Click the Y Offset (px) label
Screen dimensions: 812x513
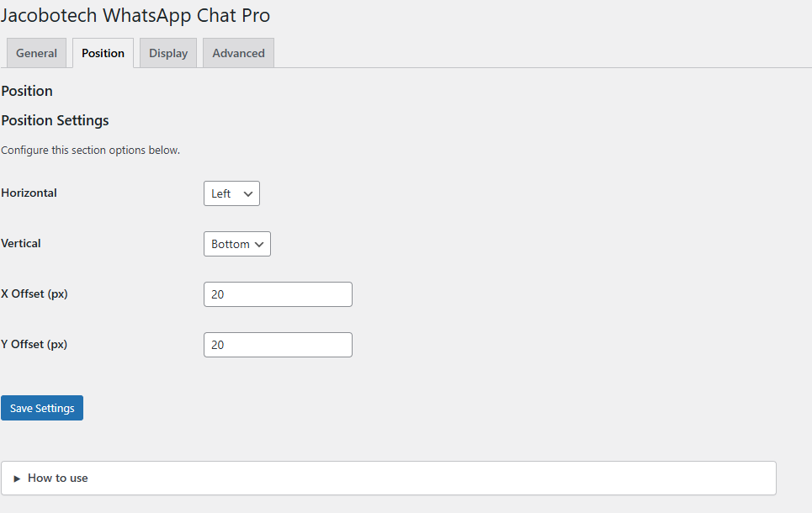point(34,344)
